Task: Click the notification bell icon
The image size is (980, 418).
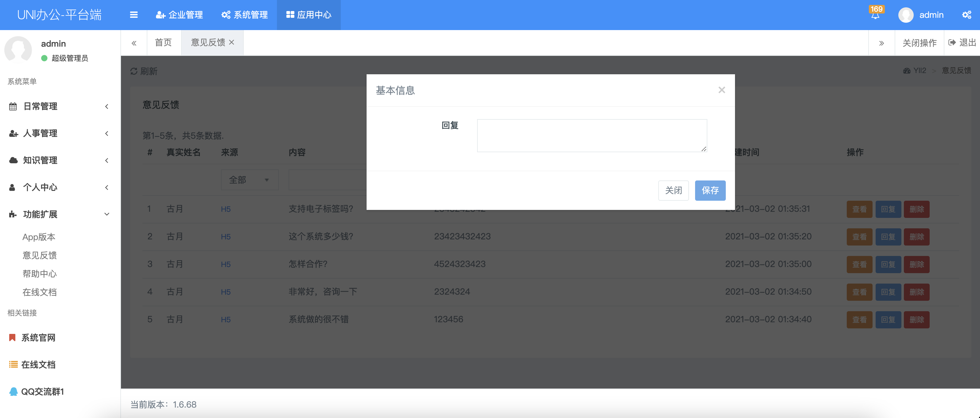Action: pos(875,15)
